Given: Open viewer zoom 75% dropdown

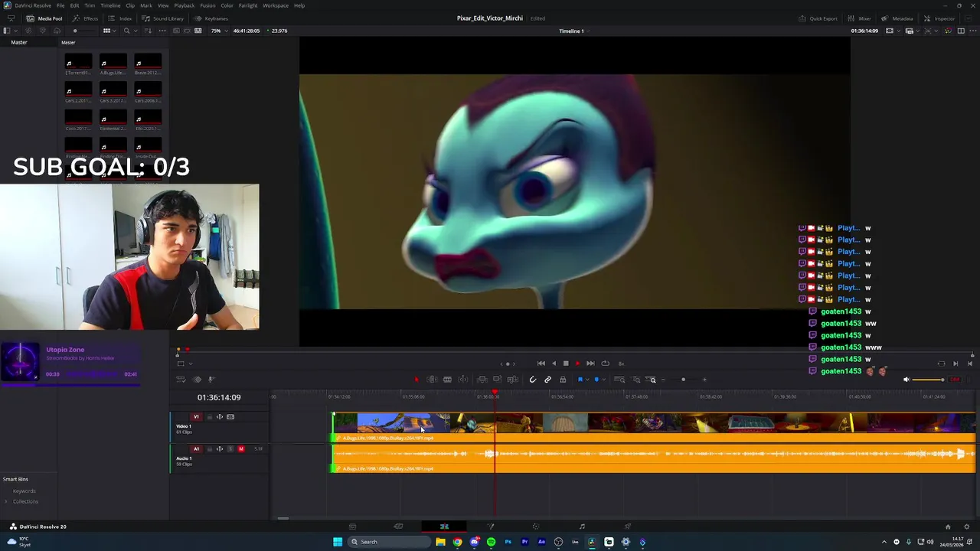Looking at the screenshot, I should [x=219, y=31].
